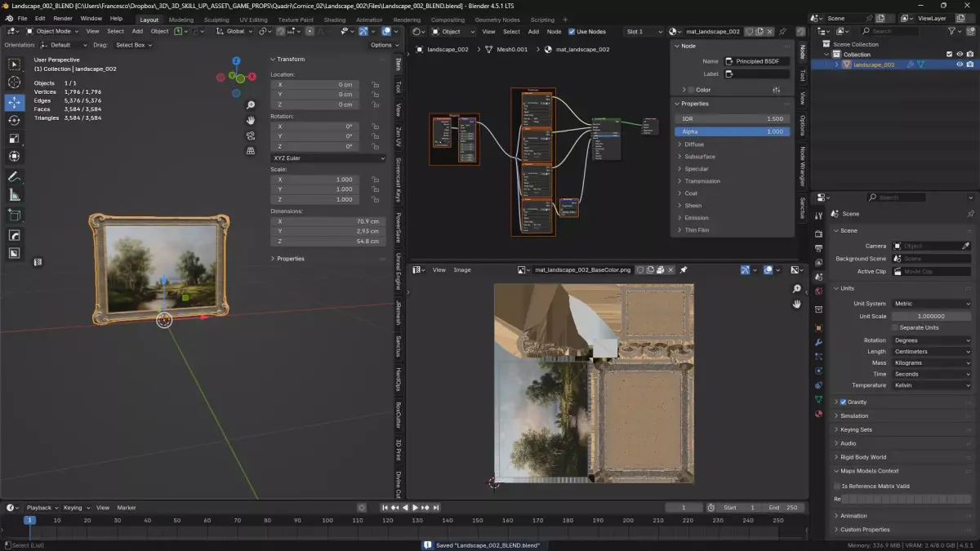Select the Measure tool
Screen dimensions: 980x551
[x=15, y=195]
